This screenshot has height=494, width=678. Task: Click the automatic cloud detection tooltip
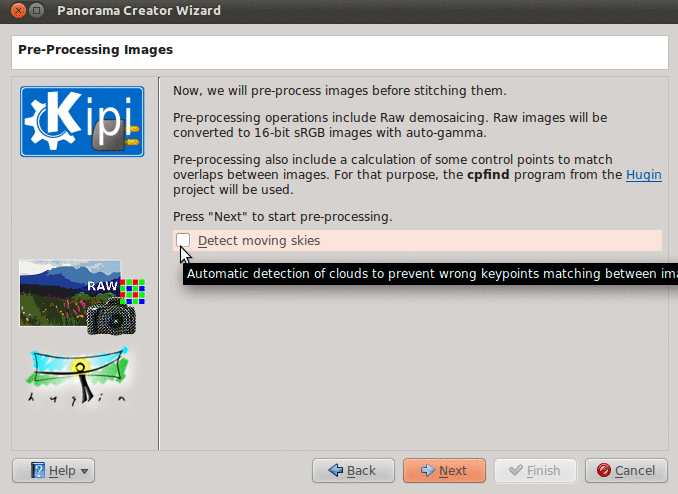pos(430,274)
